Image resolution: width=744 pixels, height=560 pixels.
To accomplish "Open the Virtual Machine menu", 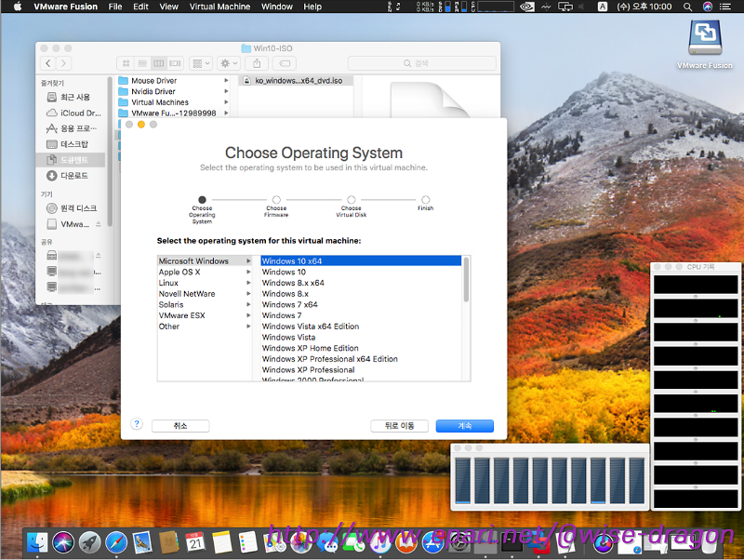I will (219, 7).
